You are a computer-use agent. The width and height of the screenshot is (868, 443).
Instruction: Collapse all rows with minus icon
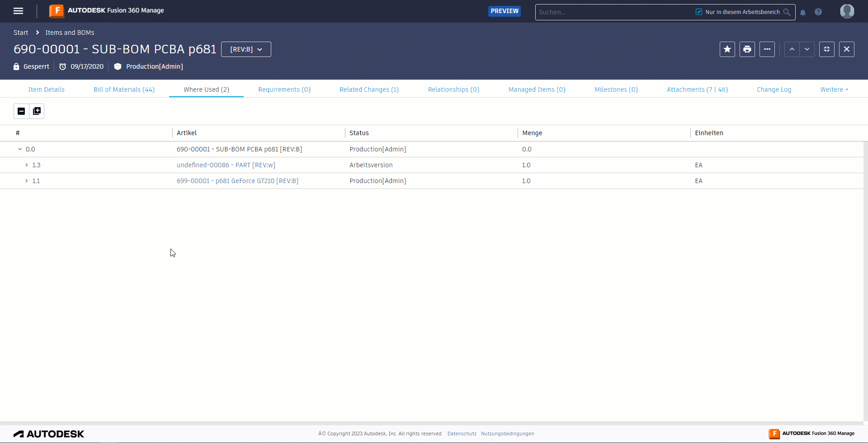(x=21, y=111)
